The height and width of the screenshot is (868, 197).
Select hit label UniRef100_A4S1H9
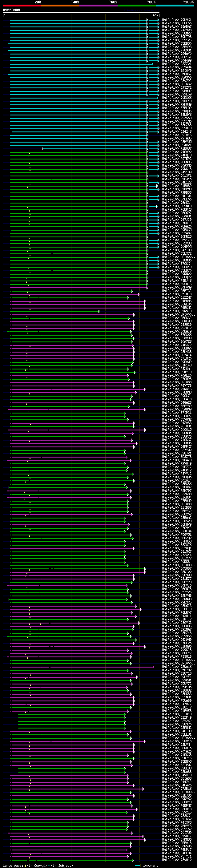point(176,172)
